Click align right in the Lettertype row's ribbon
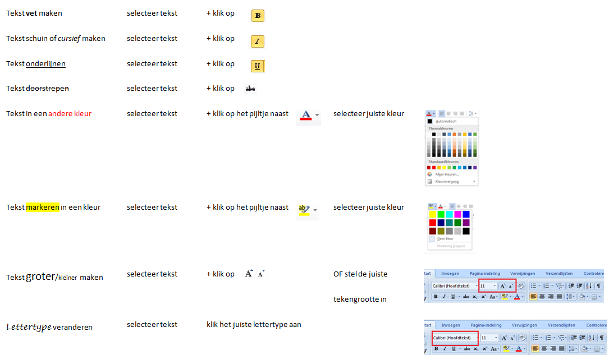 coord(553,349)
